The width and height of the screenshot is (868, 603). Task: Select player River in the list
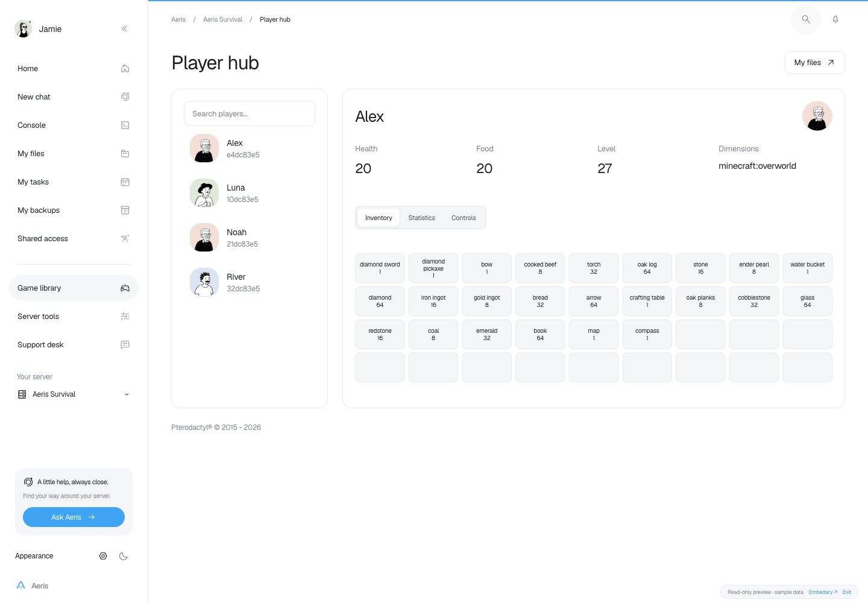pyautogui.click(x=250, y=282)
